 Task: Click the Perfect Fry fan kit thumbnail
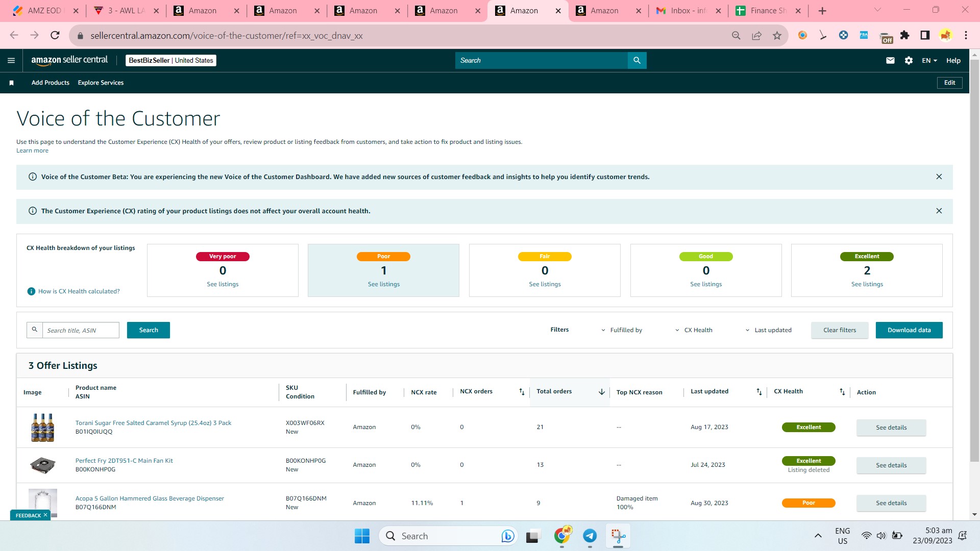tap(43, 465)
